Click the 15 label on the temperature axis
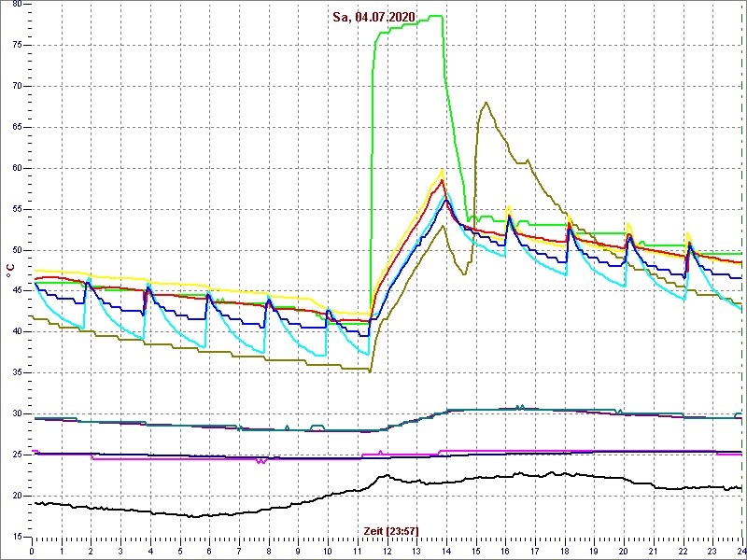 (x=18, y=537)
